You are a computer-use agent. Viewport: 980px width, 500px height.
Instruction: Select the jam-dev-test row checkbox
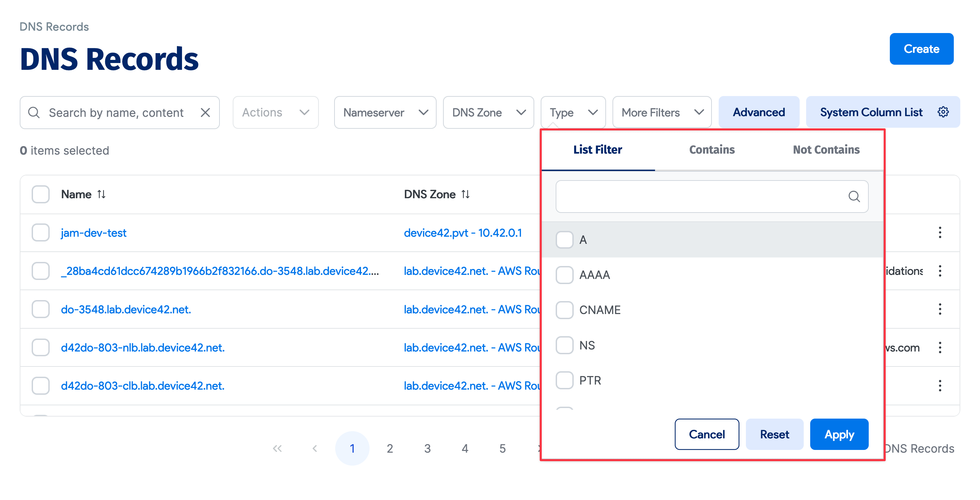41,232
